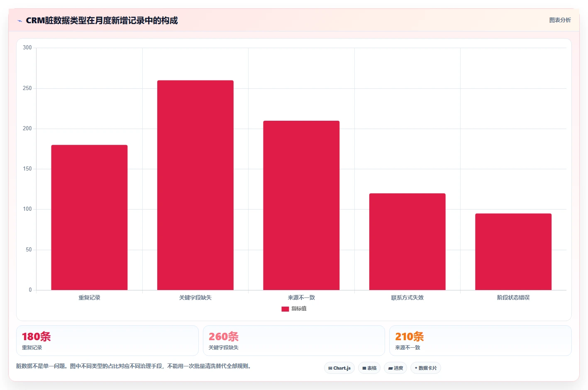Click the x-axis label 重复记录
The width and height of the screenshot is (588, 390).
pyautogui.click(x=89, y=297)
